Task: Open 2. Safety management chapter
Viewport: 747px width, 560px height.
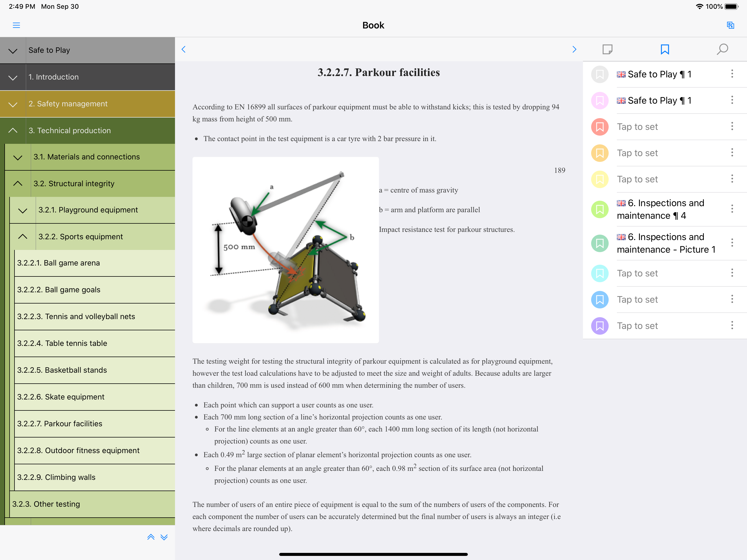Action: pyautogui.click(x=68, y=104)
